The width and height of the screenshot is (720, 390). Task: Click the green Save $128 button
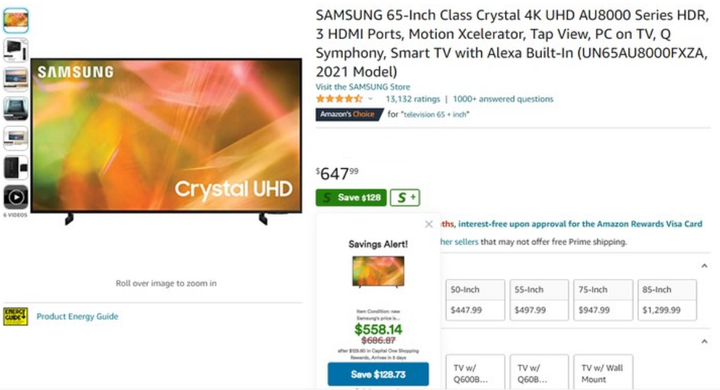(x=351, y=198)
